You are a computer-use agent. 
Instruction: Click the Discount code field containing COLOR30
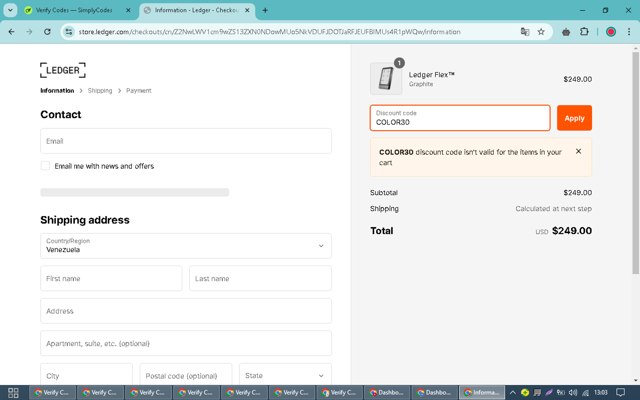coord(460,118)
